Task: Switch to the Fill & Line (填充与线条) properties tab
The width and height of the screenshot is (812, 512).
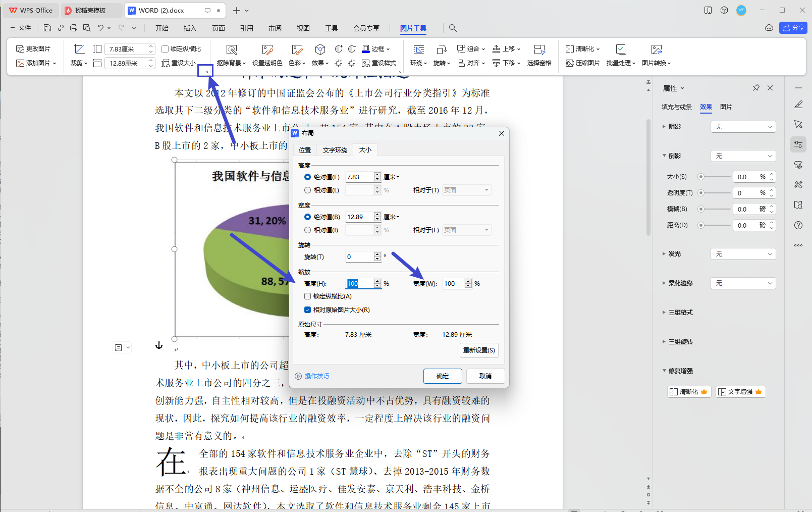Action: (x=677, y=107)
